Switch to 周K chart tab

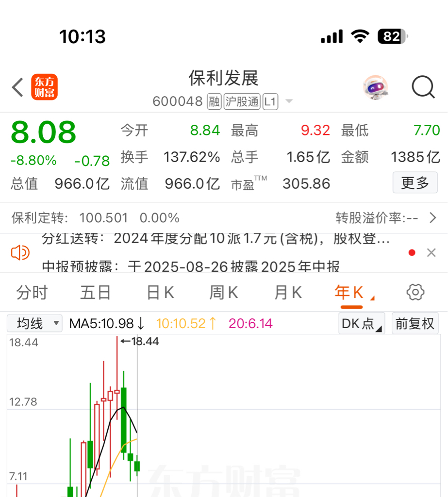click(224, 292)
